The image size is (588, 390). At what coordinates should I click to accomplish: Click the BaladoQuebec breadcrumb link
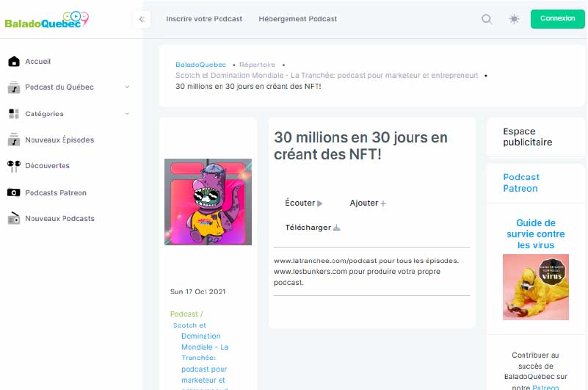click(201, 65)
